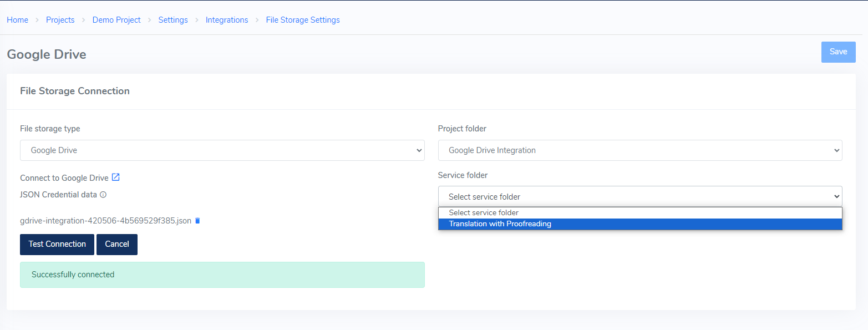Click the JSON Credential data label

point(58,195)
